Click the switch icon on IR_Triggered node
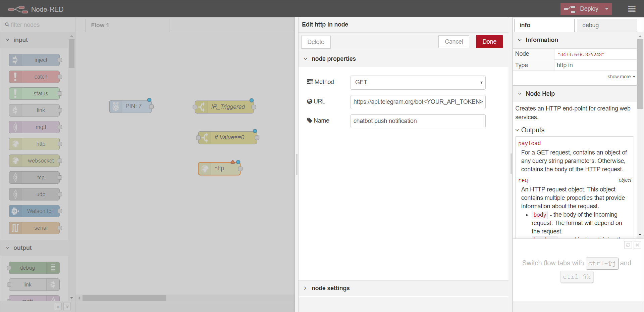This screenshot has height=312, width=644. coord(201,107)
